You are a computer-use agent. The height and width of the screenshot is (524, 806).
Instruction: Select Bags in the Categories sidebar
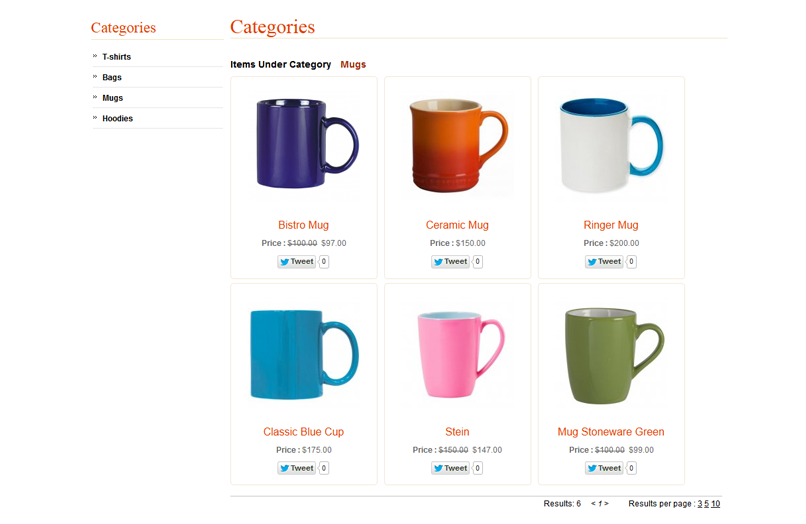[112, 77]
